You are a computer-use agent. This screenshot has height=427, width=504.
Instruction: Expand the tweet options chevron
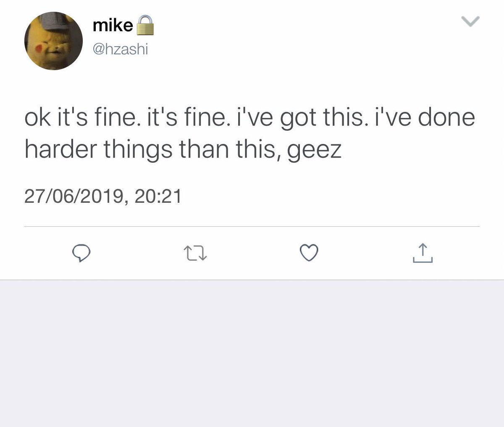[470, 21]
